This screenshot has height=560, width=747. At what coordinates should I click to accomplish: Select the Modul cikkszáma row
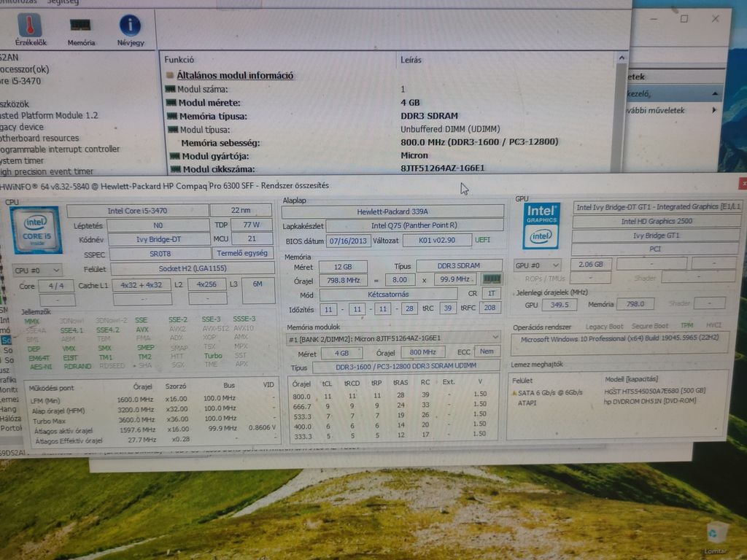point(391,168)
